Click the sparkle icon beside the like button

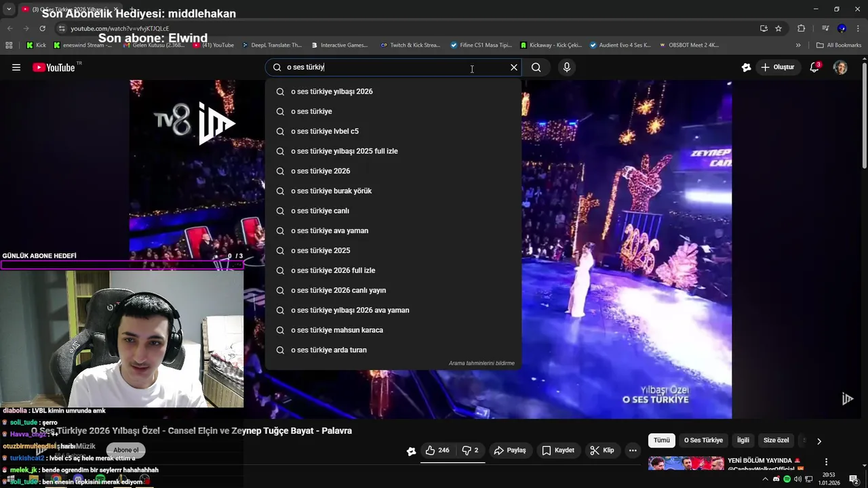click(411, 451)
